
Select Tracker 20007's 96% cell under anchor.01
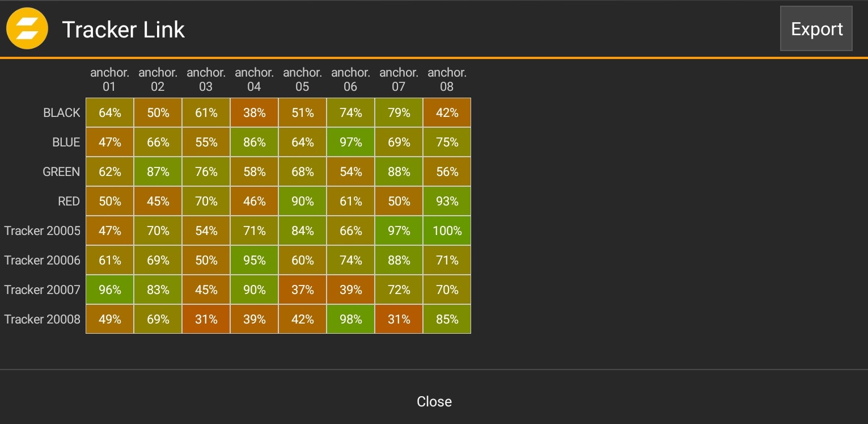[109, 290]
